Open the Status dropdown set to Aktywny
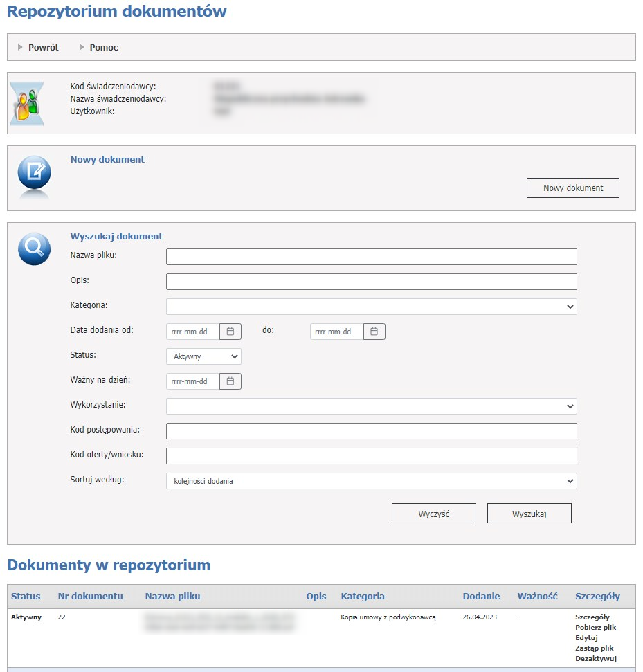The width and height of the screenshot is (643, 672). point(203,356)
